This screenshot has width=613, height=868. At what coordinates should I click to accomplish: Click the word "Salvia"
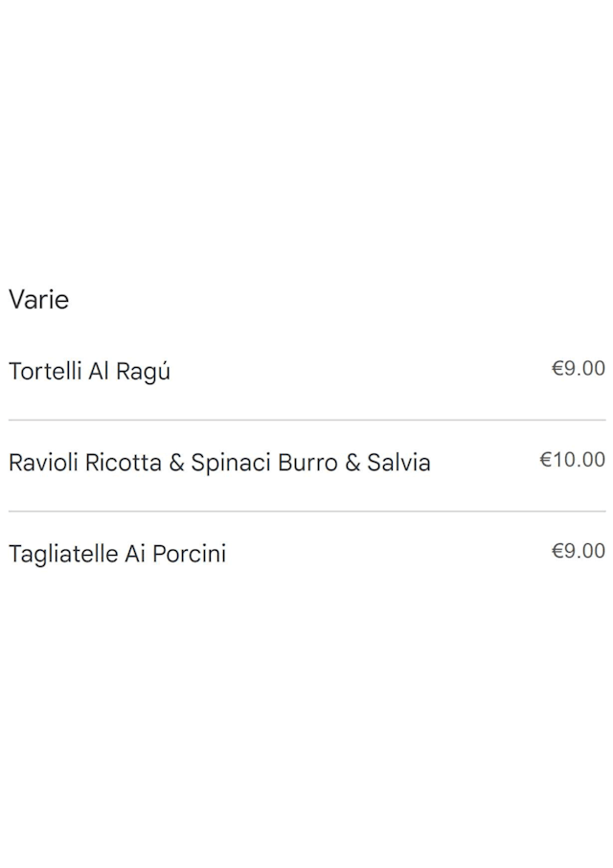click(399, 463)
